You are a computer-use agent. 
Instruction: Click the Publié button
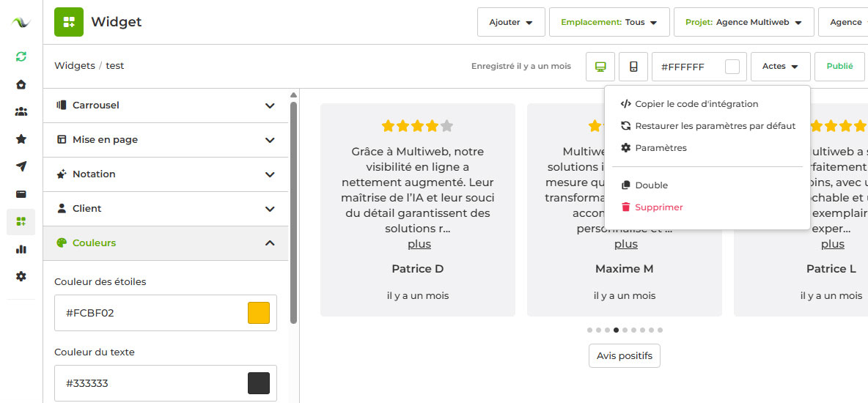839,67
